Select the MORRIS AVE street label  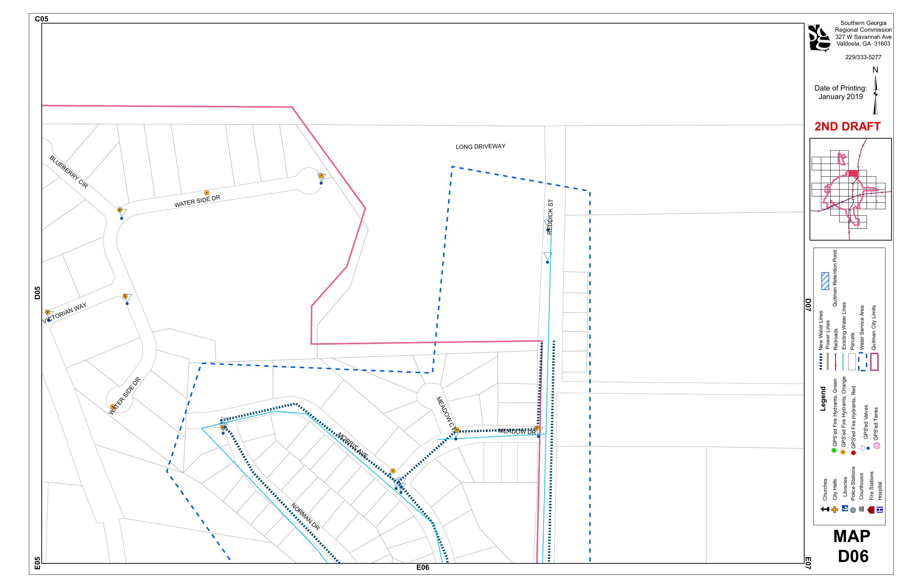click(352, 445)
